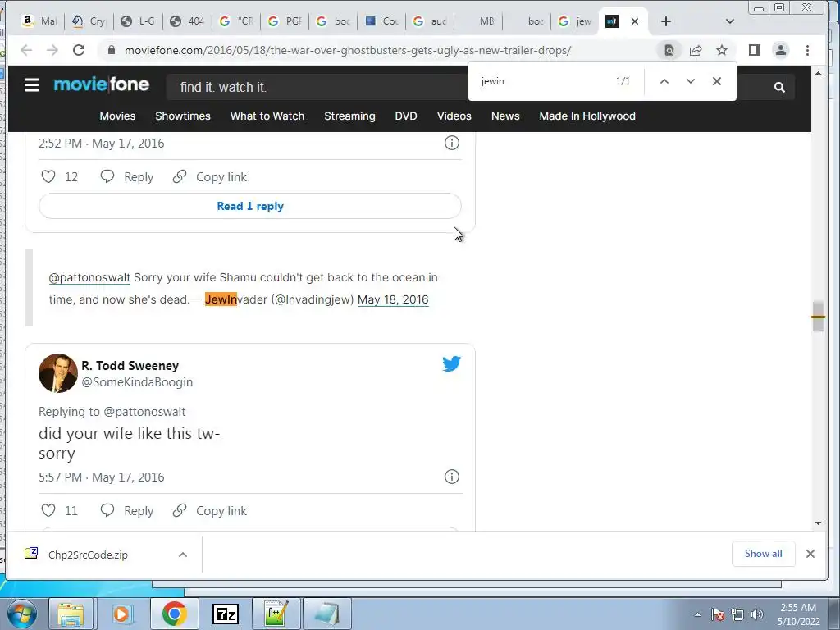
Task: Click info icon on 2:52 PM tweet
Action: (452, 143)
